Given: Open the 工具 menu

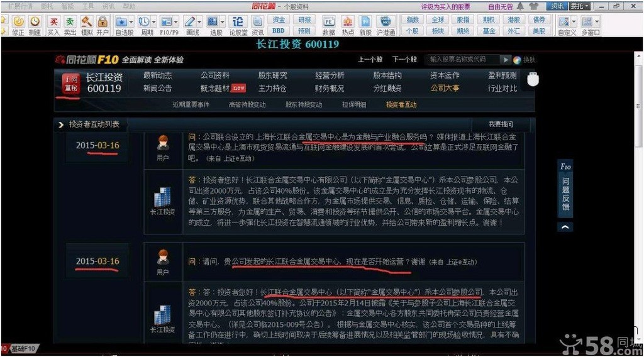Looking at the screenshot, I should (88, 6).
